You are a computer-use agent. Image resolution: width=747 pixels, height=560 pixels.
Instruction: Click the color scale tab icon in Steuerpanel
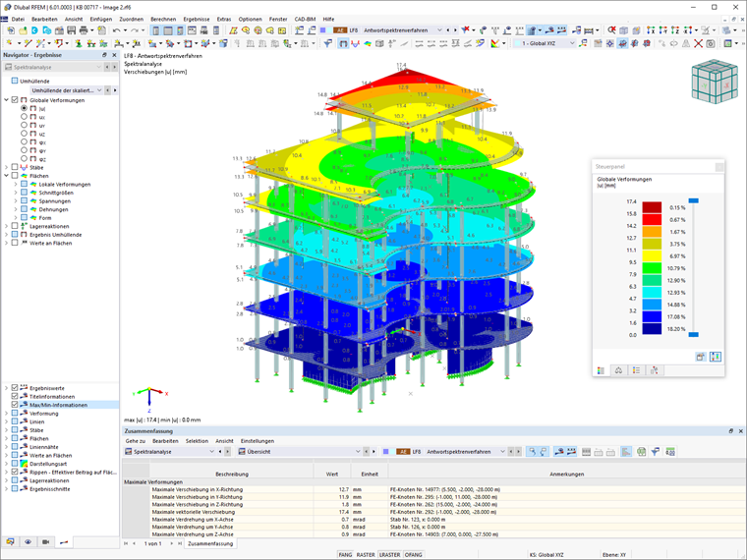(x=601, y=370)
